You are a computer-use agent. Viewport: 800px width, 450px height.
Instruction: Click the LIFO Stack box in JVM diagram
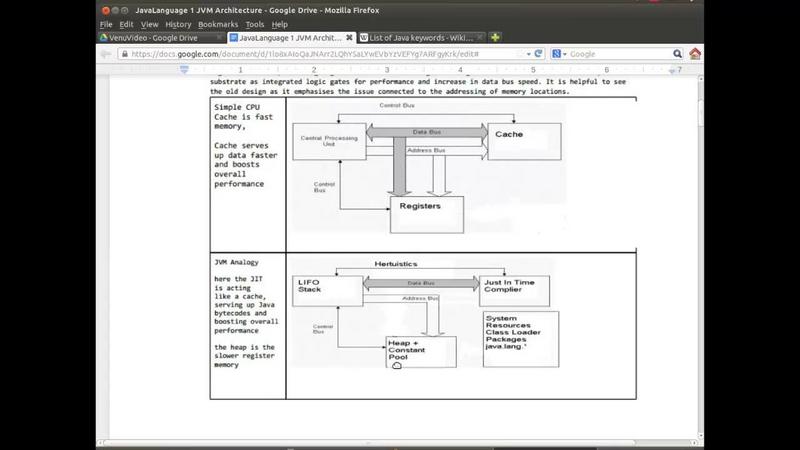328,291
